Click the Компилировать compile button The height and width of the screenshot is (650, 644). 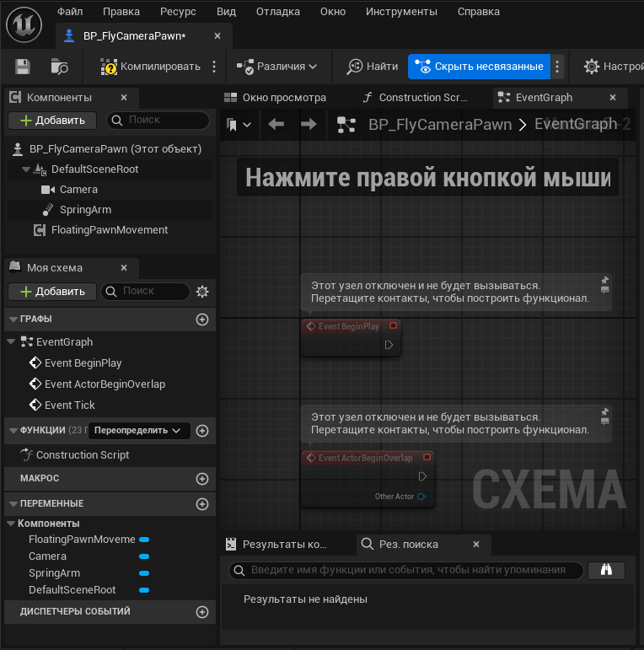(x=150, y=67)
